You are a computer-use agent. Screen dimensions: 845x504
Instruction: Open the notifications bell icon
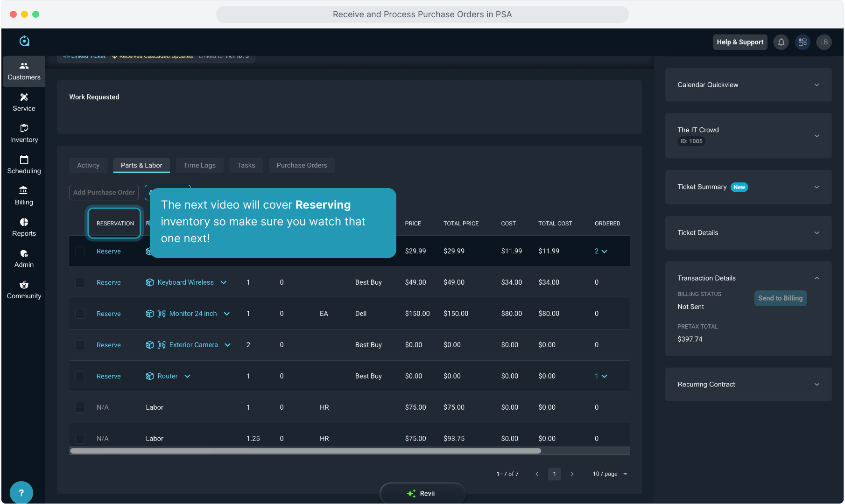point(781,42)
